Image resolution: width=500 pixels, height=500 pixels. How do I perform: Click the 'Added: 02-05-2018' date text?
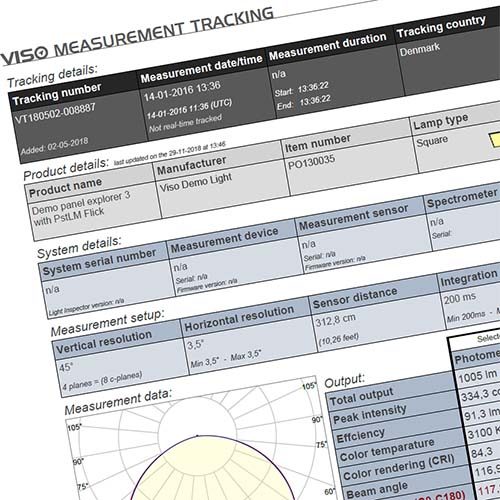(x=55, y=146)
